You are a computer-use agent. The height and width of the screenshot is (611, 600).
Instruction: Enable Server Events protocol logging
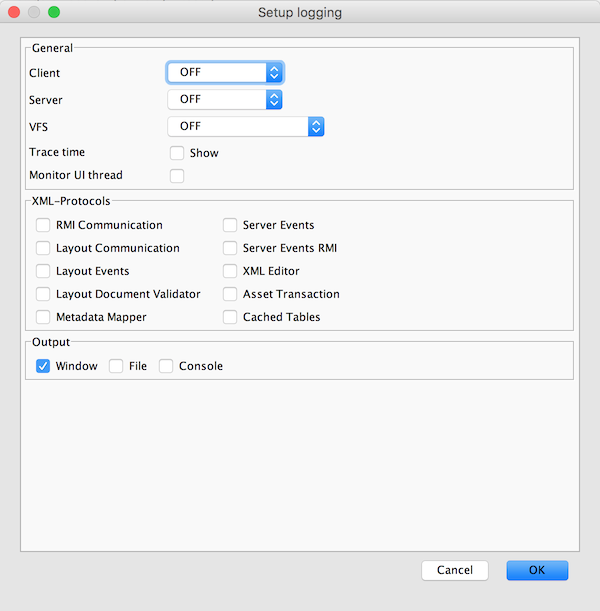[230, 225]
